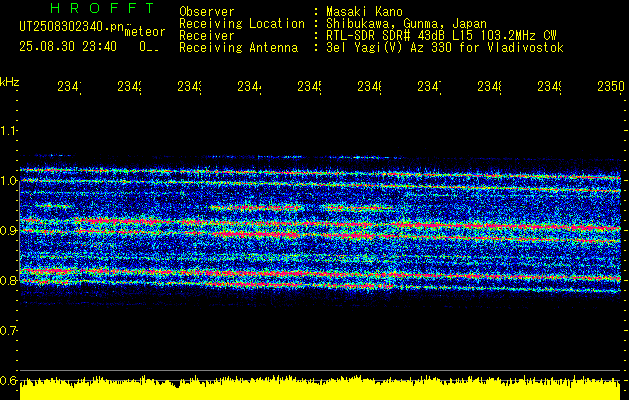Click the 0.8 kHz frequency axis label

pyautogui.click(x=8, y=280)
